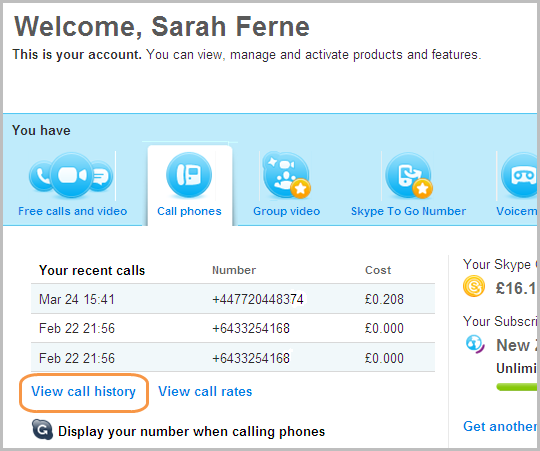
Task: Click the Your recent calls heading
Action: [92, 271]
